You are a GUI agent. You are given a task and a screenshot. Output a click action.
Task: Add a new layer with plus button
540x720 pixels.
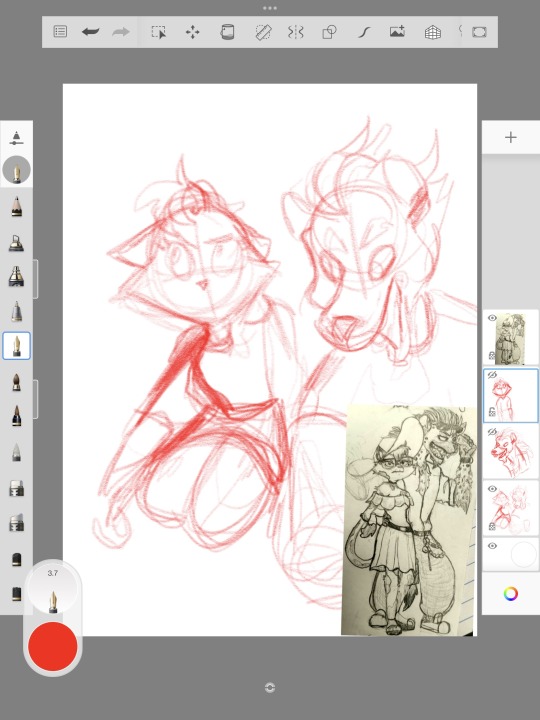pyautogui.click(x=511, y=137)
